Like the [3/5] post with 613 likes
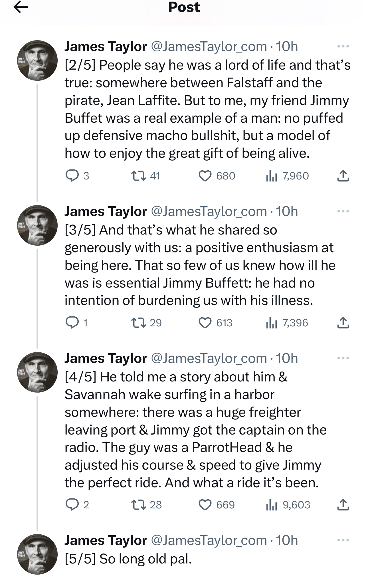 (205, 323)
